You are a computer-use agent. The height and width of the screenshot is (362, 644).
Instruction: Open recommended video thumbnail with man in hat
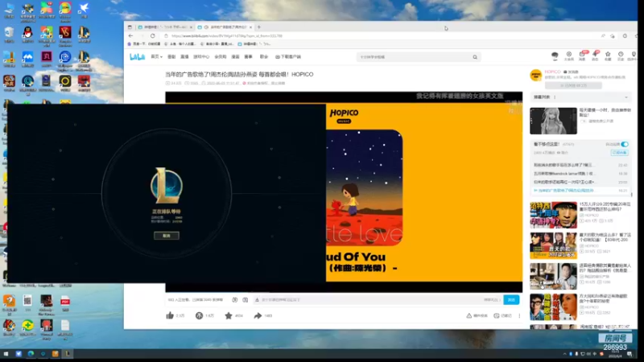tap(553, 215)
